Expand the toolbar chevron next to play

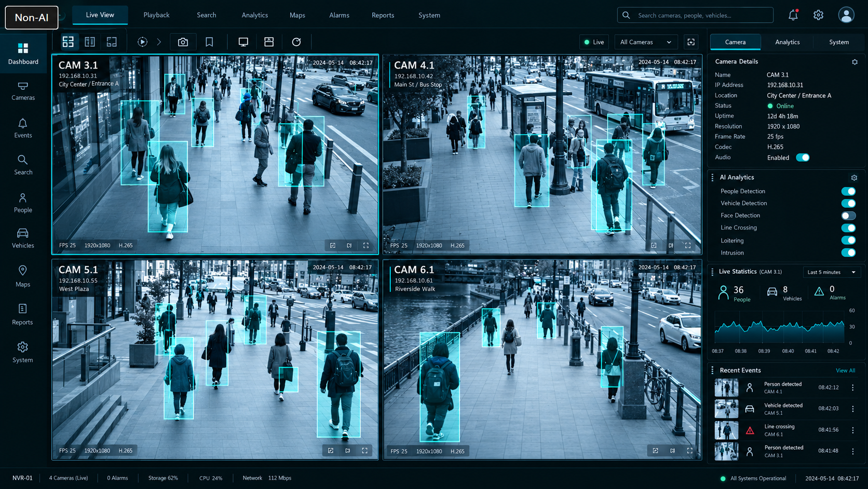click(x=159, y=42)
